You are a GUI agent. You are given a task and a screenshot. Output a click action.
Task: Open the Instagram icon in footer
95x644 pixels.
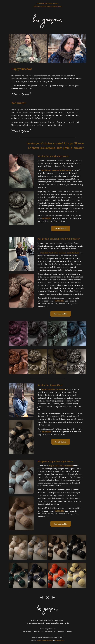coord(42,597)
